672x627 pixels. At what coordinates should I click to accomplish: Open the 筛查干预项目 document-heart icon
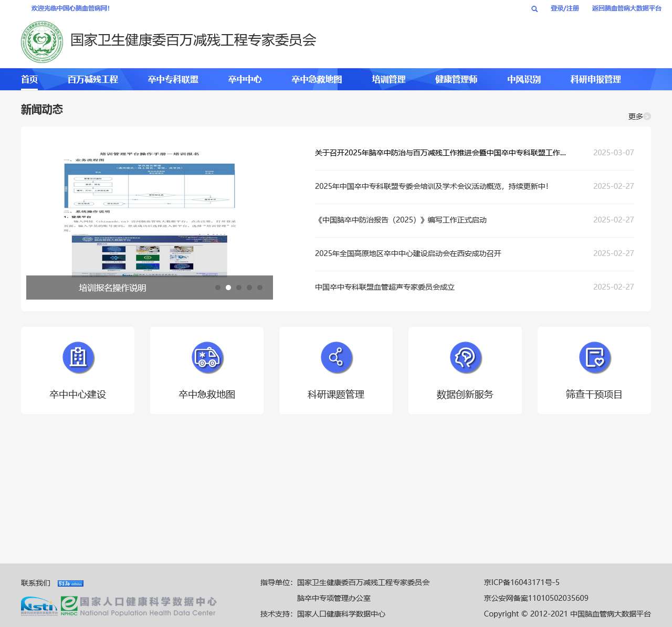point(595,357)
